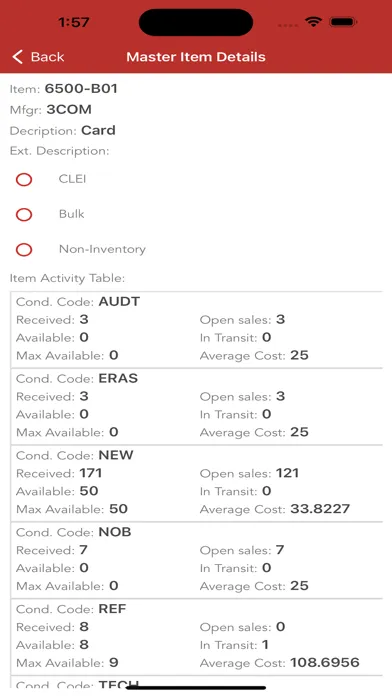Select the CLEI radio button
This screenshot has width=392, height=696.
pos(24,179)
